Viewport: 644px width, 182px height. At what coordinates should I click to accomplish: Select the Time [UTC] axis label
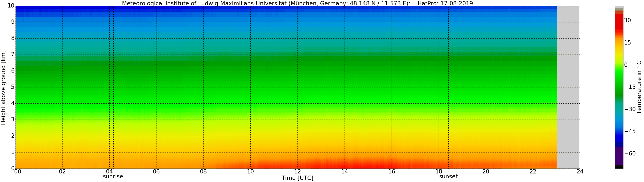[297, 178]
